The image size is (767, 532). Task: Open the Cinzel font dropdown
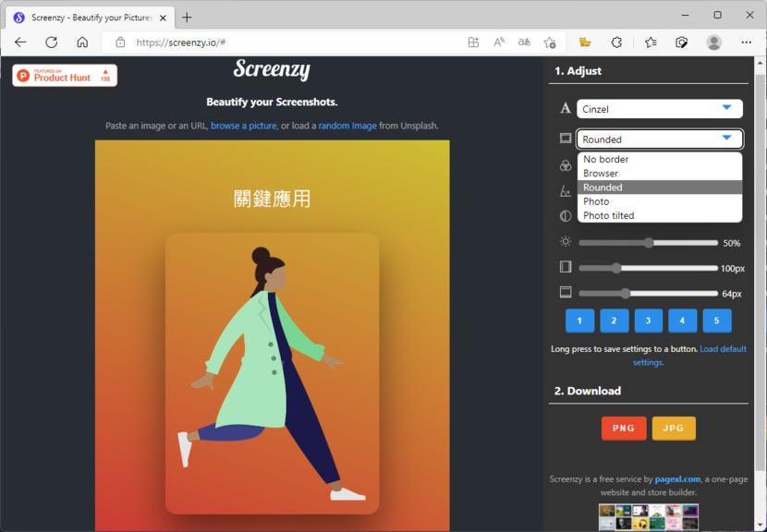point(660,109)
